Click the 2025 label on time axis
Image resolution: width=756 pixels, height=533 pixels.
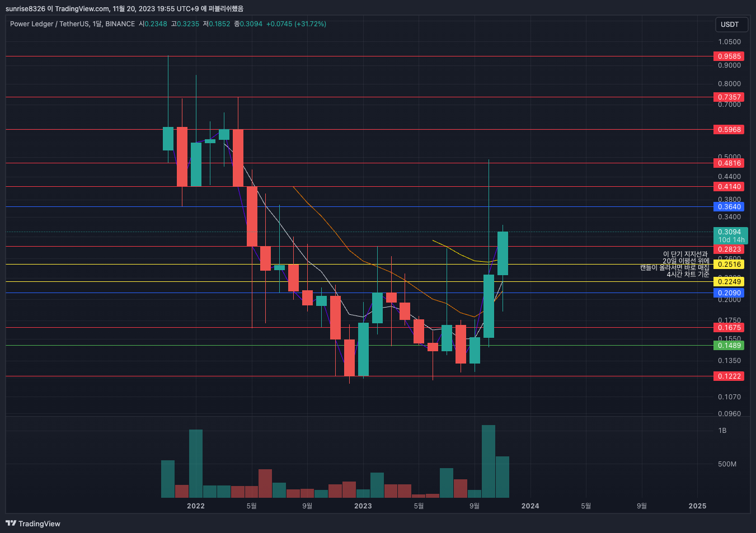(x=697, y=506)
